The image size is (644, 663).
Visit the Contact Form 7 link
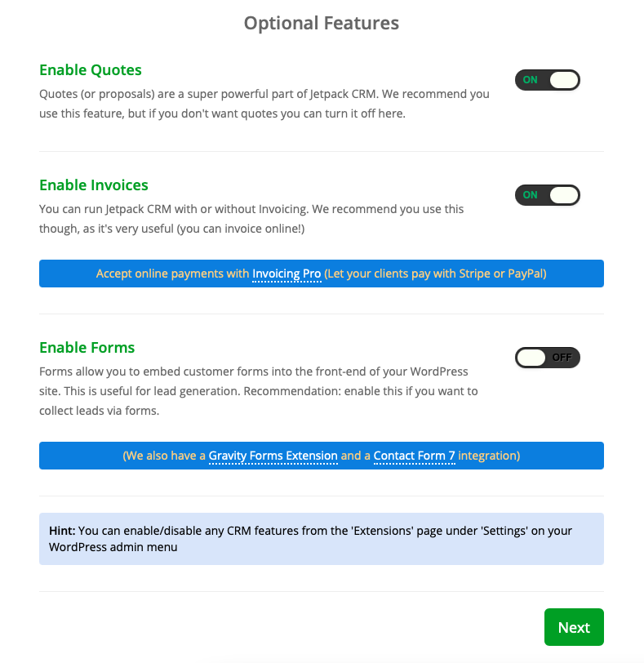(415, 456)
